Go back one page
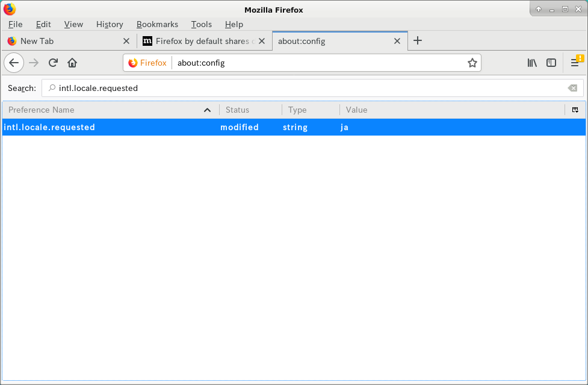The height and width of the screenshot is (385, 588). 14,63
